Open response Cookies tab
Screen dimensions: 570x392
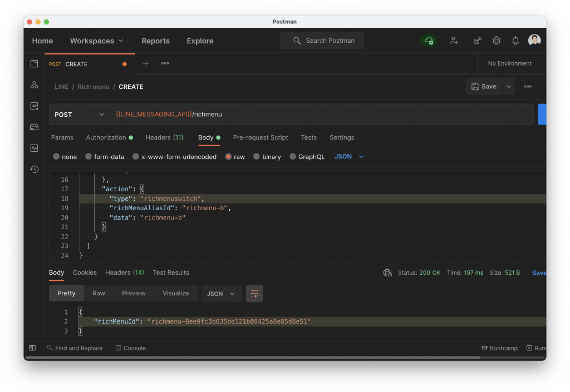point(85,272)
